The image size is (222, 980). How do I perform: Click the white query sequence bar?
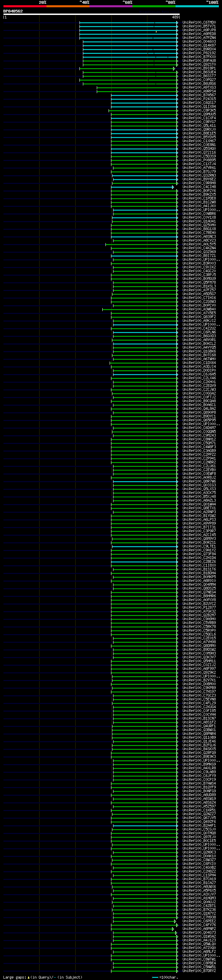coord(92,15)
